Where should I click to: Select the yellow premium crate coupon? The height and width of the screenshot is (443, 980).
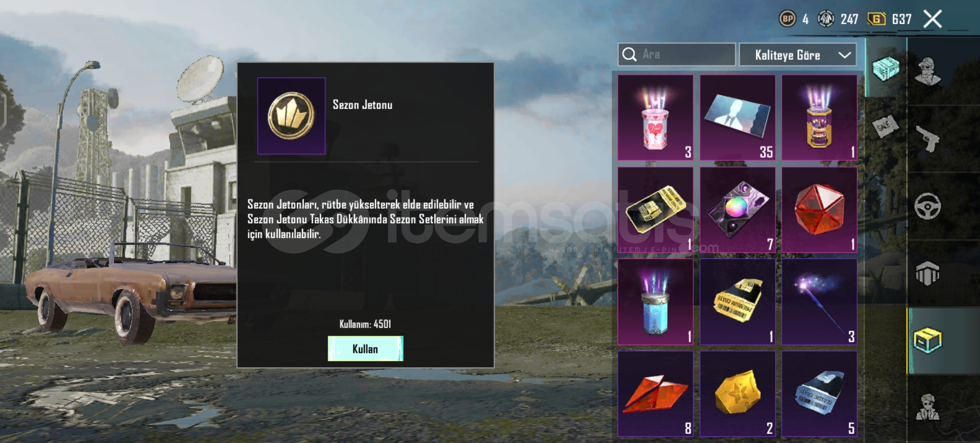[737, 301]
